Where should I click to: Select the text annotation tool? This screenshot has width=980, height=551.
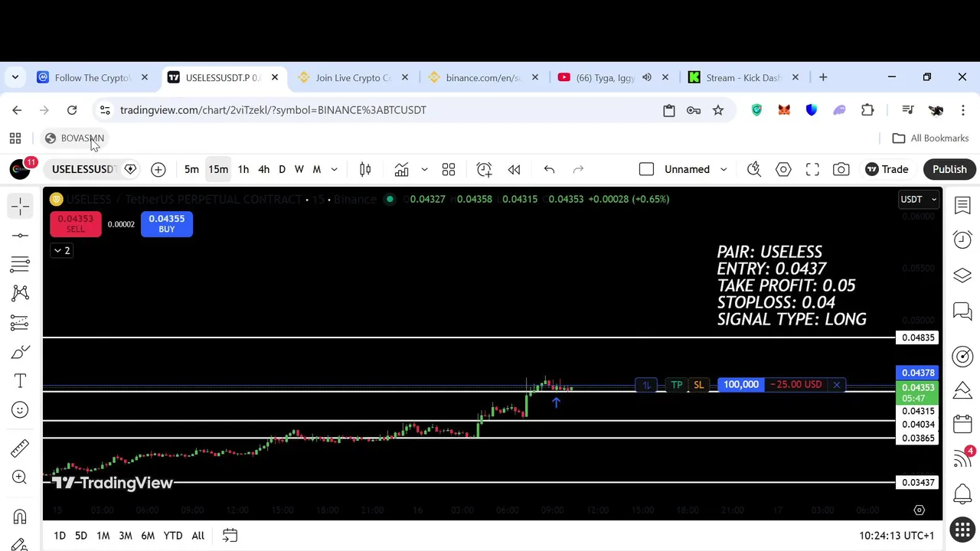tap(21, 381)
